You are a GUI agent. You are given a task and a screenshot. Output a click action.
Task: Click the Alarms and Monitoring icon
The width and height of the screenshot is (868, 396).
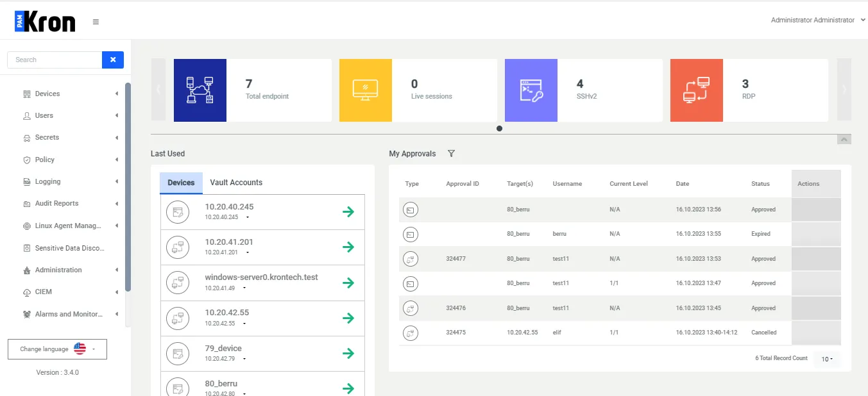27,315
